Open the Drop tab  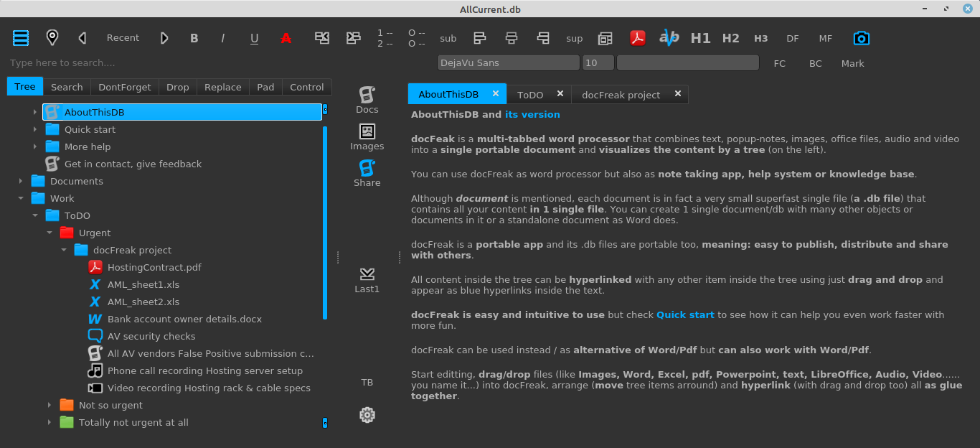[x=178, y=87]
